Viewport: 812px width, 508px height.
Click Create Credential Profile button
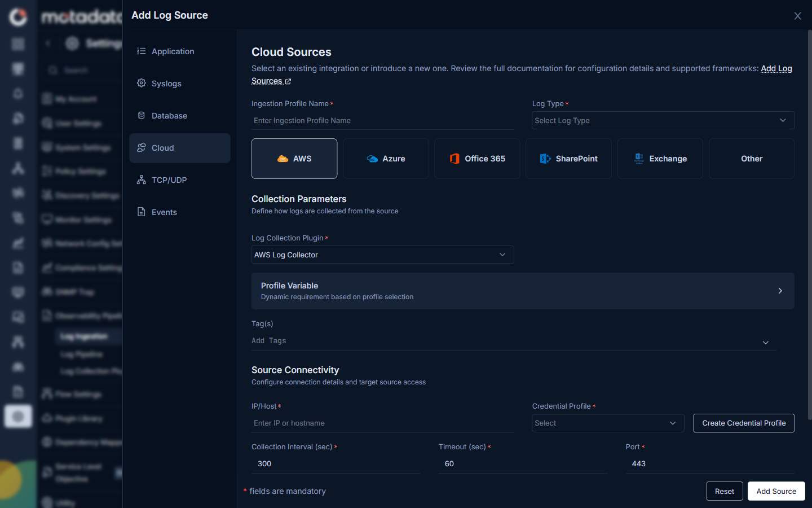744,423
